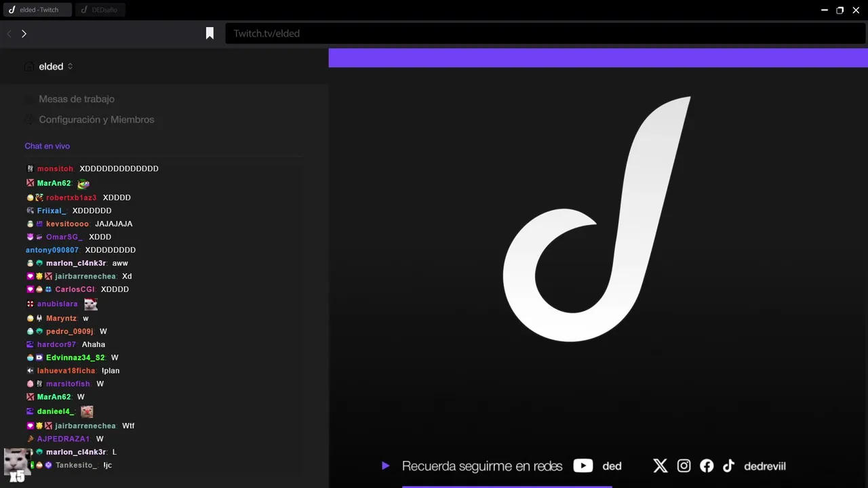868x488 pixels.
Task: Click username pedro_0909j in chat
Action: (x=70, y=331)
